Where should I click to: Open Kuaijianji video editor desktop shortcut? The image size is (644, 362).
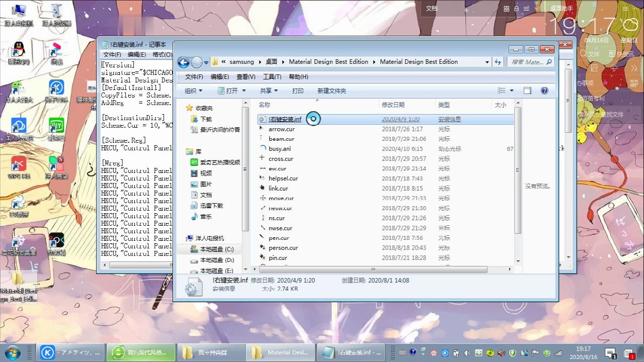(x=56, y=244)
